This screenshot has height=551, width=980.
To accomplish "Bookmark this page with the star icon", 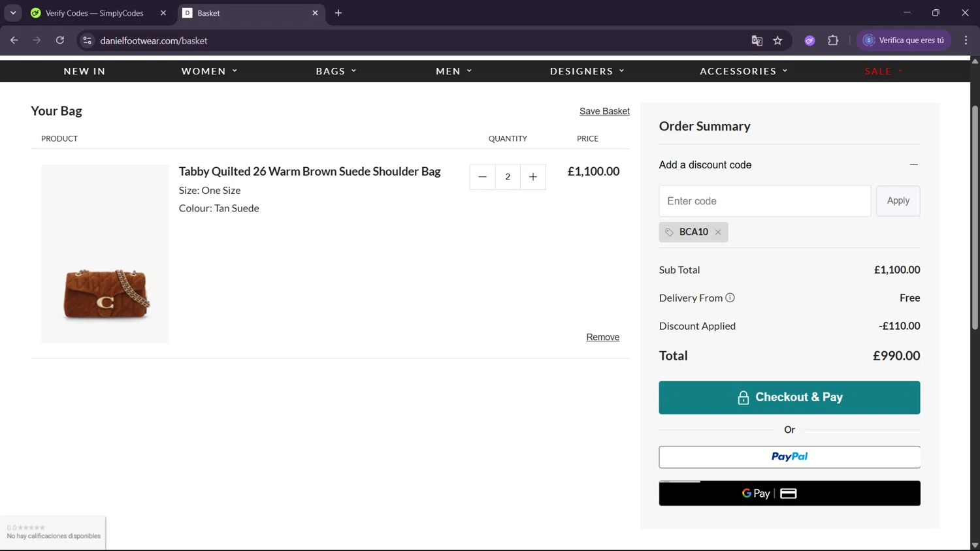I will (x=777, y=40).
